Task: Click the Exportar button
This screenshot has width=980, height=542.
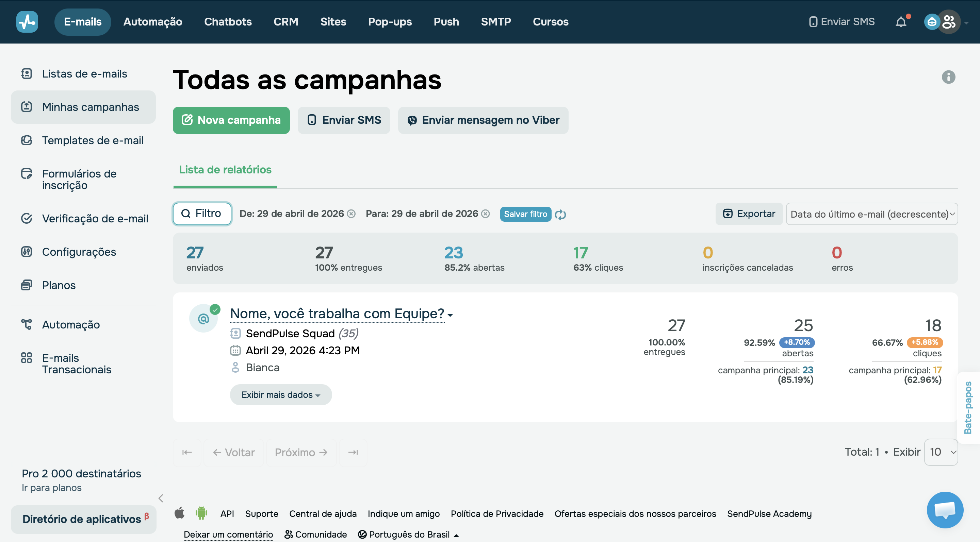Action: (x=749, y=214)
